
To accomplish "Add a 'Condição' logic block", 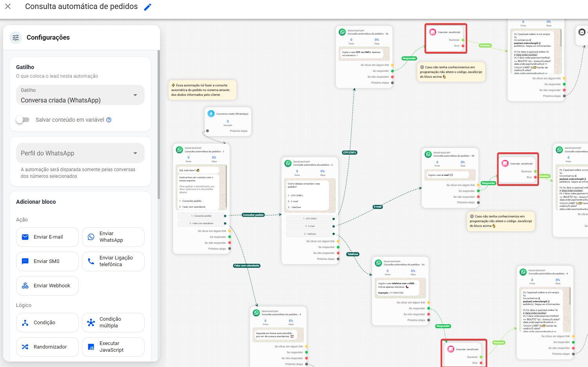I will pyautogui.click(x=47, y=323).
